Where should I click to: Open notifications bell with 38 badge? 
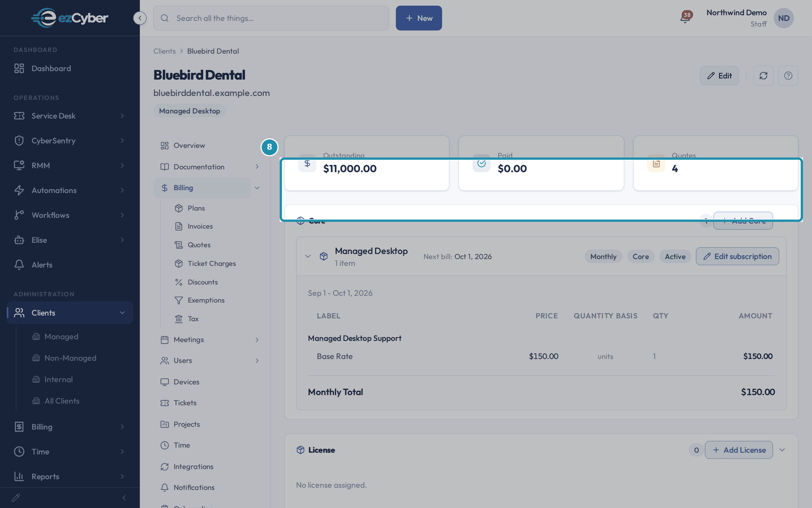(x=685, y=17)
